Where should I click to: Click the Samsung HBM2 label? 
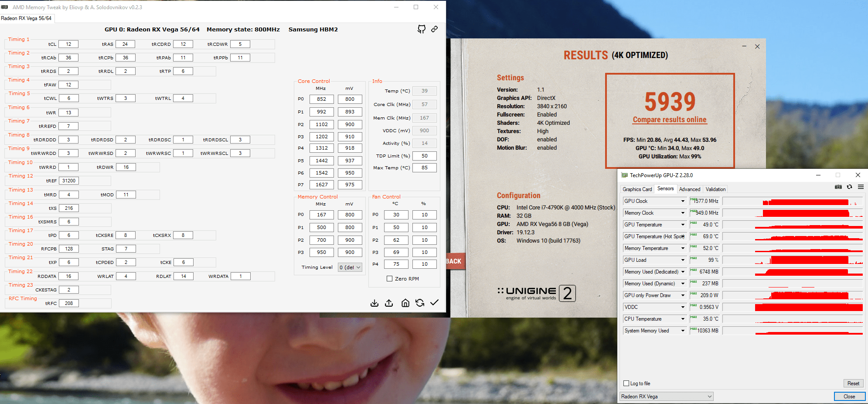pyautogui.click(x=313, y=30)
